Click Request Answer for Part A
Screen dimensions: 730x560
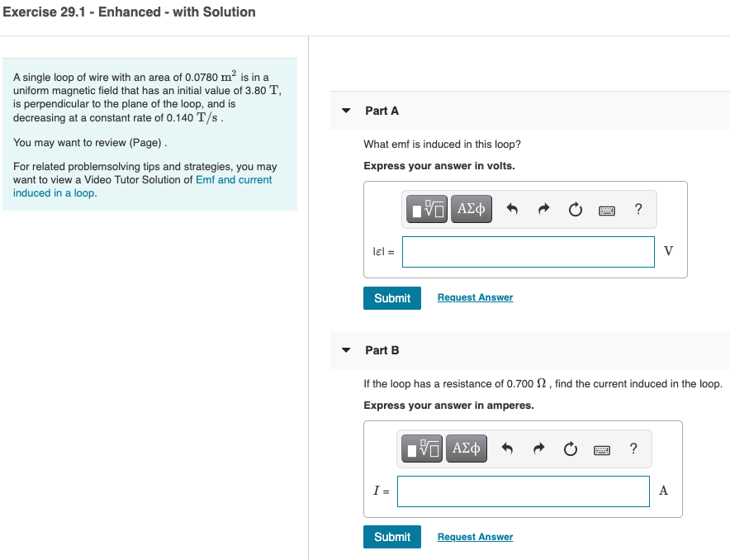[475, 297]
